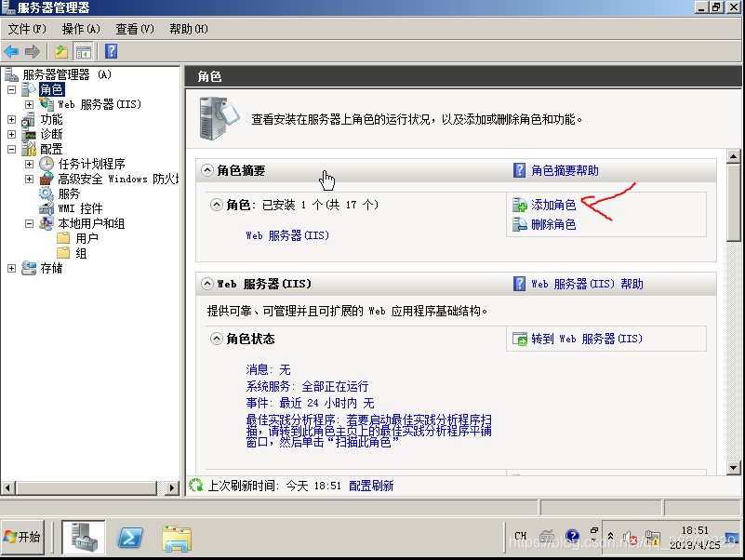Select 高级安全 Windows 防火墙 node
The width and height of the screenshot is (745, 560).
point(118,179)
